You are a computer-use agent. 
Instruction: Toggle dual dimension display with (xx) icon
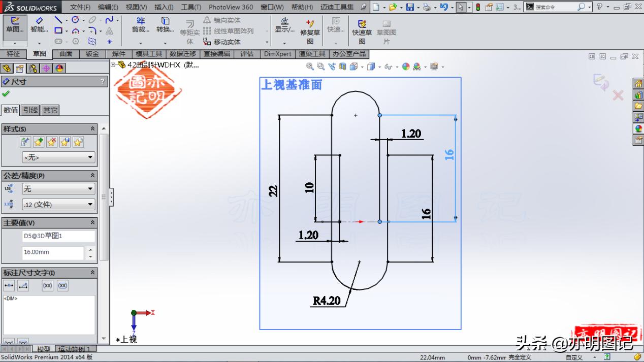pyautogui.click(x=62, y=285)
